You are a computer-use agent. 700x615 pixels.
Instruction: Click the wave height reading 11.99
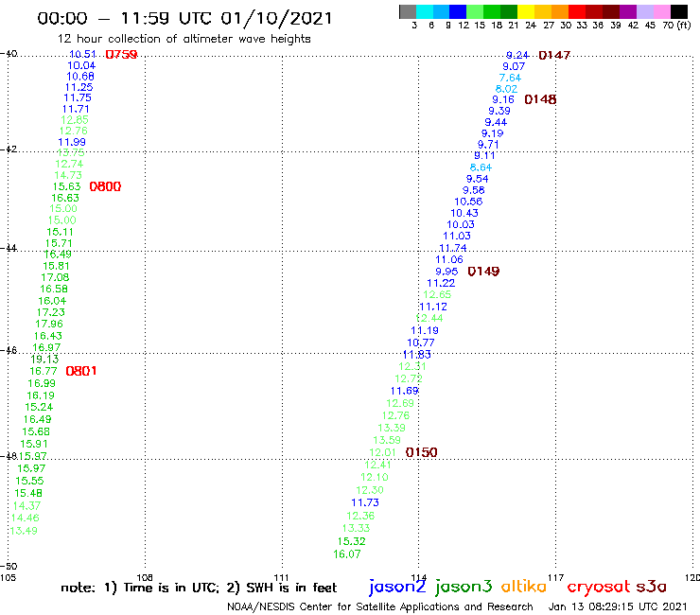click(x=72, y=142)
